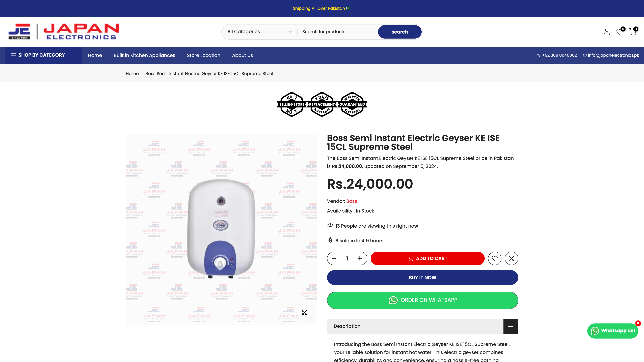
Task: Open the Whatsapp us chat bubble
Action: point(613,331)
